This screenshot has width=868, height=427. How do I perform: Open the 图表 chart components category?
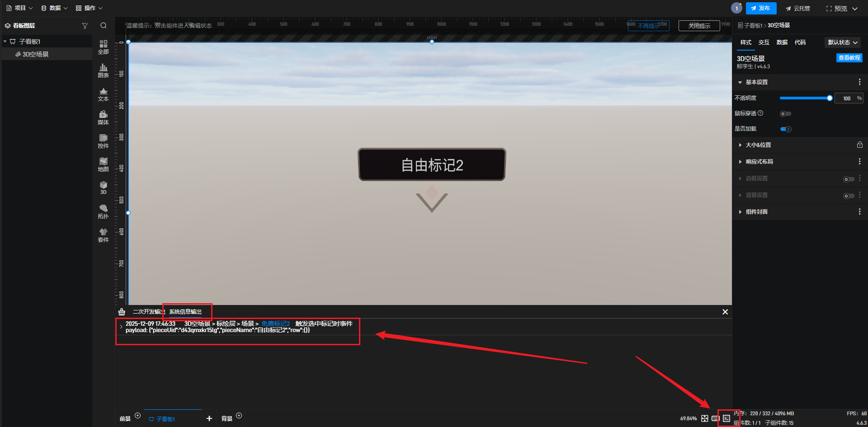pyautogui.click(x=103, y=70)
